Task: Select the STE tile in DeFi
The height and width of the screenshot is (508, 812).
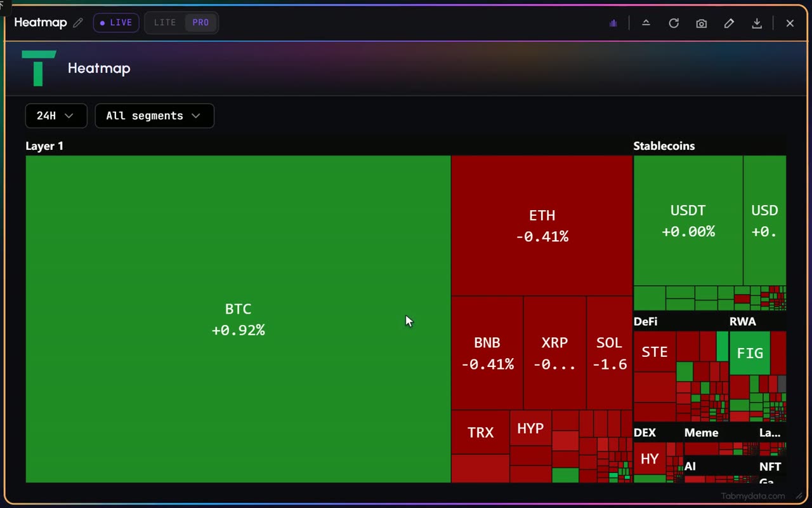Action: (655, 352)
